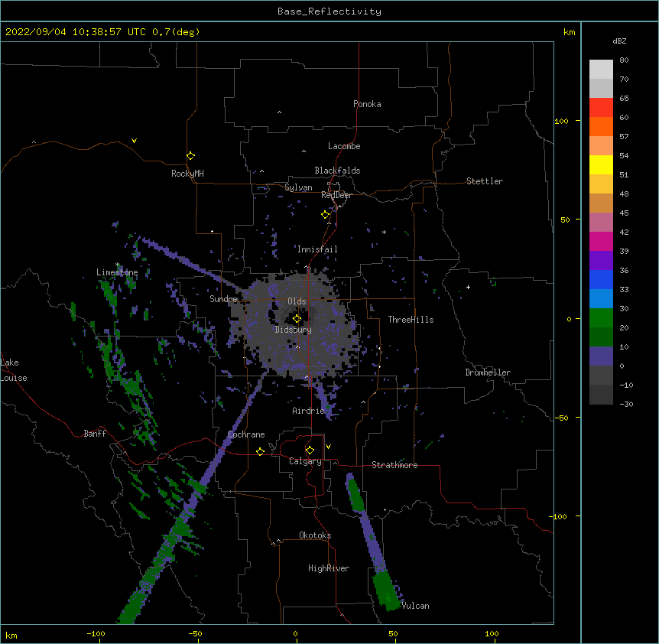The height and width of the screenshot is (644, 659).
Task: Click the 80 value on the dBZ scale
Action: 624,60
